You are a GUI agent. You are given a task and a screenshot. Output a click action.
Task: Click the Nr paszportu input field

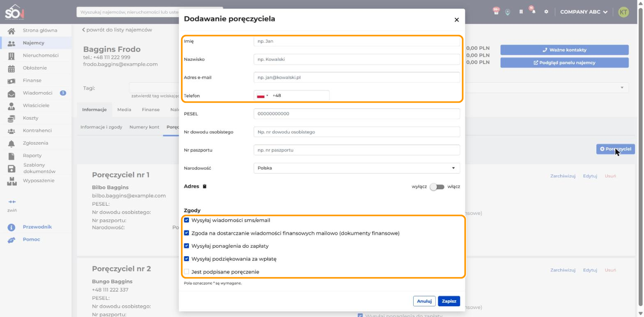pyautogui.click(x=357, y=150)
